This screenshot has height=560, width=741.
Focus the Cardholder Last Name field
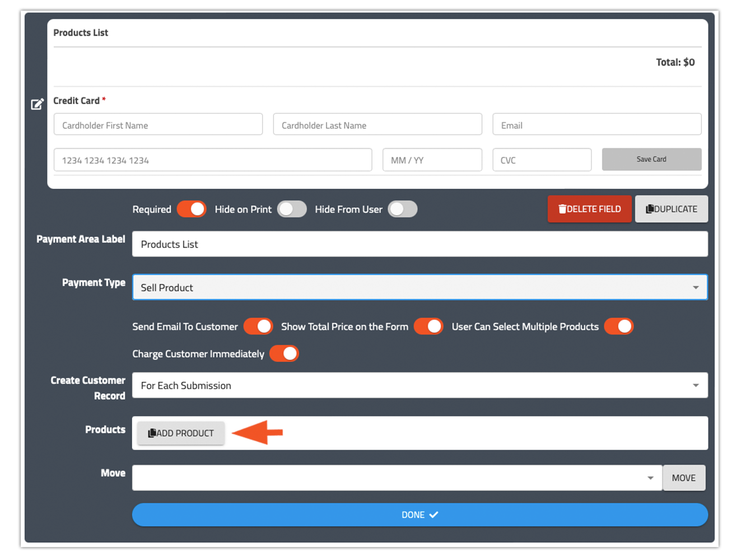click(x=378, y=124)
